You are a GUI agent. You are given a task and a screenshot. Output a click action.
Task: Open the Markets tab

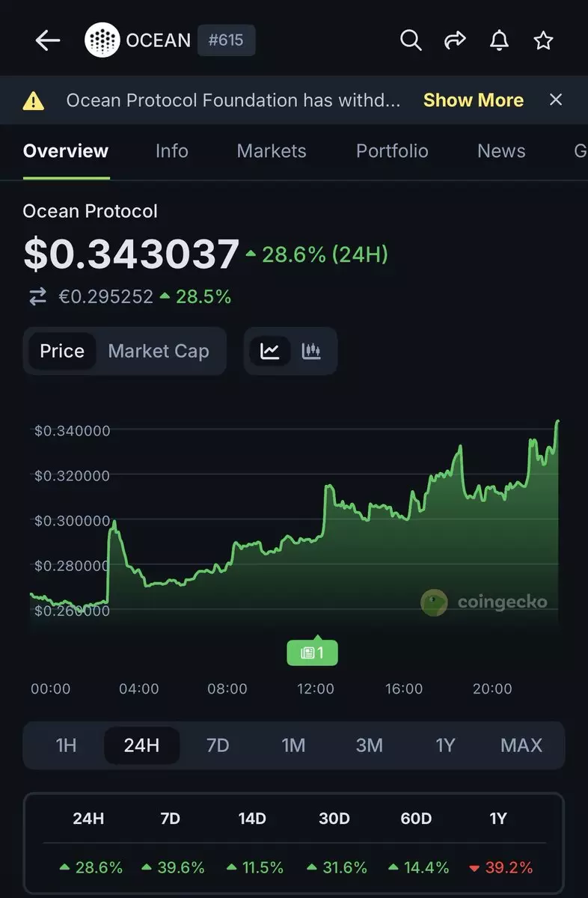pos(272,151)
